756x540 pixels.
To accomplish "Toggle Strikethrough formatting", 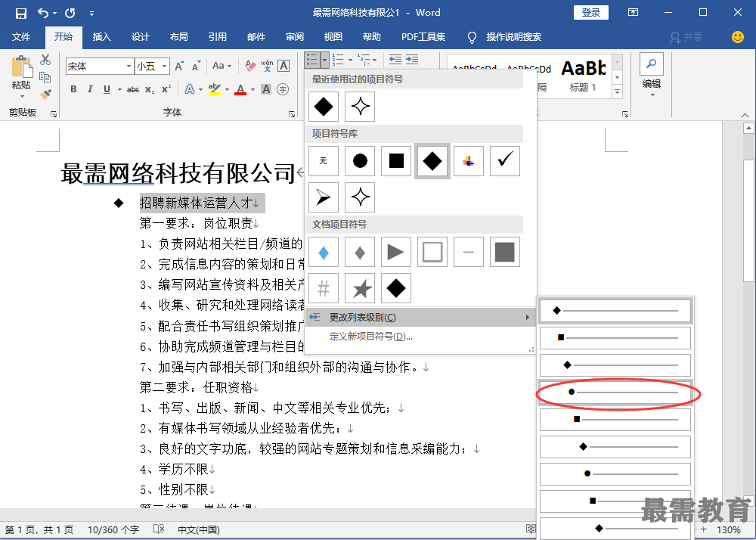I will pyautogui.click(x=133, y=90).
